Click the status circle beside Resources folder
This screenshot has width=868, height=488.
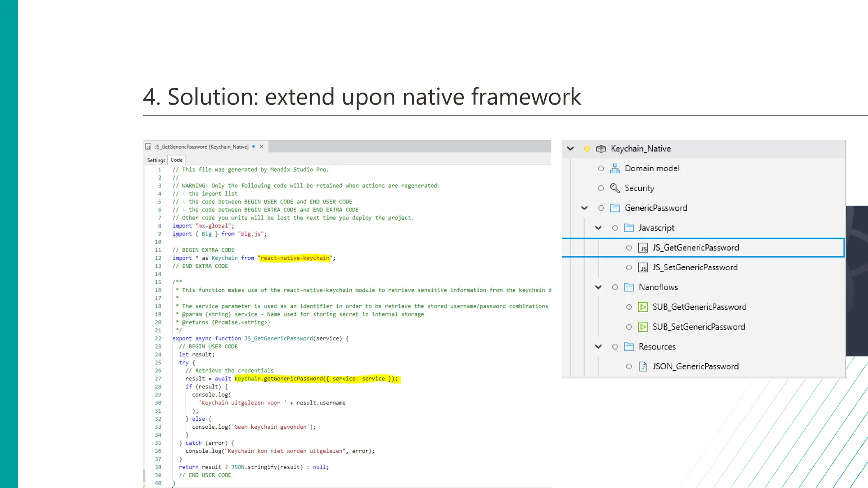click(615, 347)
